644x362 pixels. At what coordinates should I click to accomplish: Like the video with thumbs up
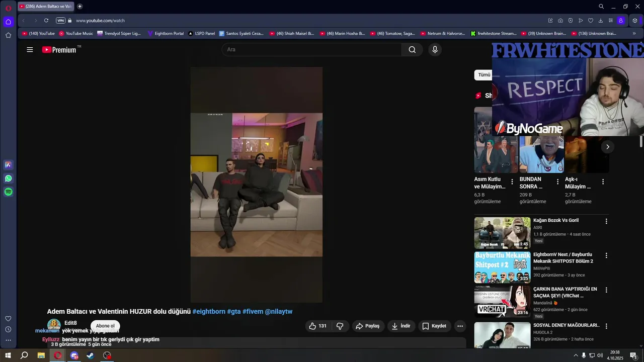317,326
